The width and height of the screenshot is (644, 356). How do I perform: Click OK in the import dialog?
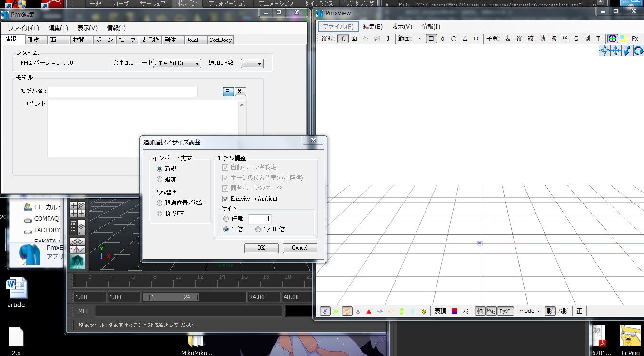coord(261,248)
